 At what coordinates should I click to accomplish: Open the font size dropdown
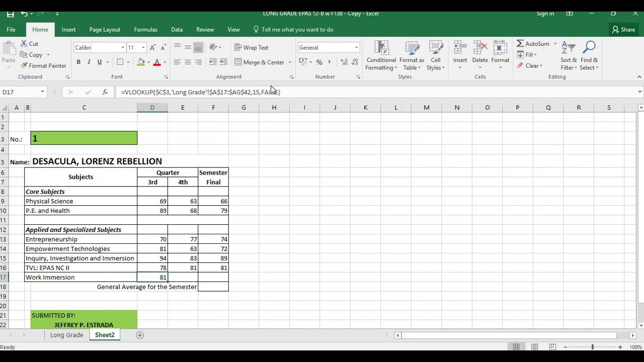click(143, 48)
